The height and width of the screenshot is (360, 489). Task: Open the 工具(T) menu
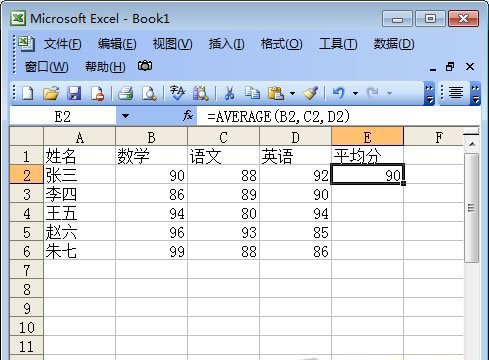coord(338,44)
